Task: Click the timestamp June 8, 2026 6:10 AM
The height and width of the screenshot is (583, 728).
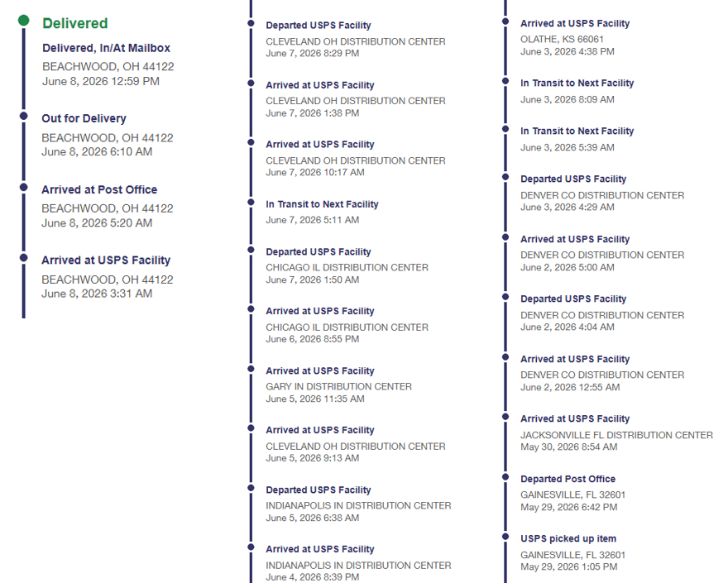Action: point(97,152)
